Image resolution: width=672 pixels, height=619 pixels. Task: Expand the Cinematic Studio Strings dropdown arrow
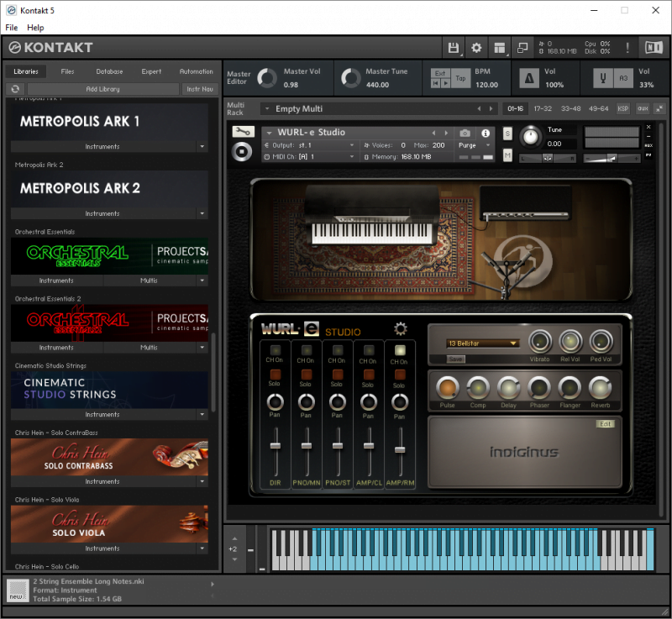(202, 415)
